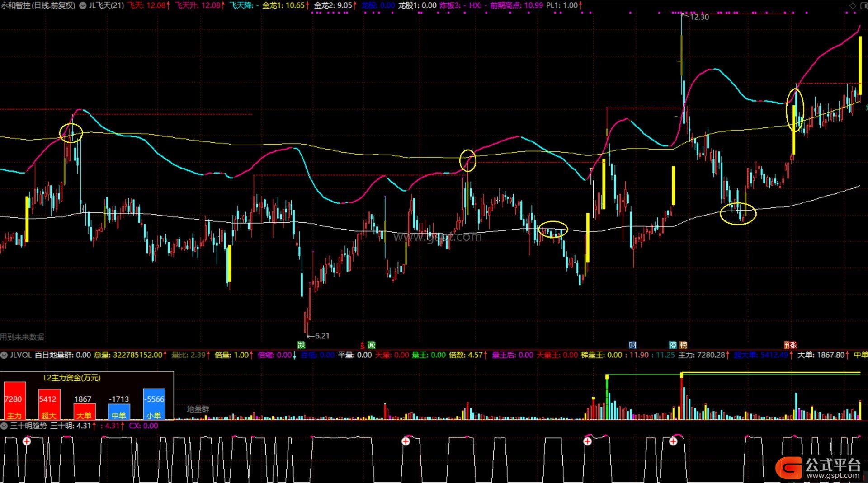Click the green 减 event marker icon
This screenshot has width=868, height=483.
tap(372, 345)
